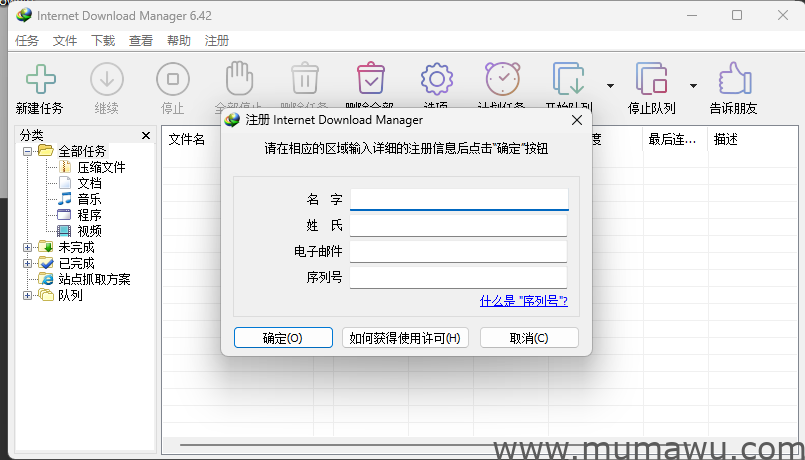The image size is (805, 460).
Task: Select the 音乐 category label
Action: point(89,199)
